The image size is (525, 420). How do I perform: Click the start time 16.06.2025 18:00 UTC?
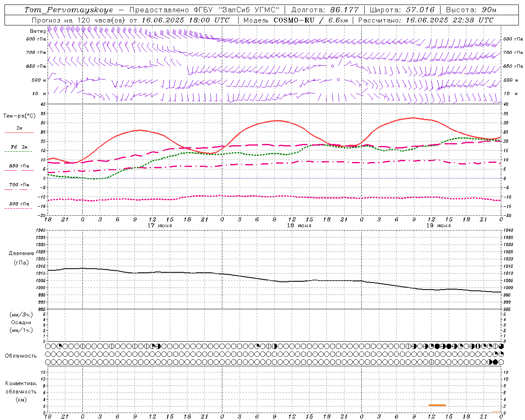[x=185, y=20]
